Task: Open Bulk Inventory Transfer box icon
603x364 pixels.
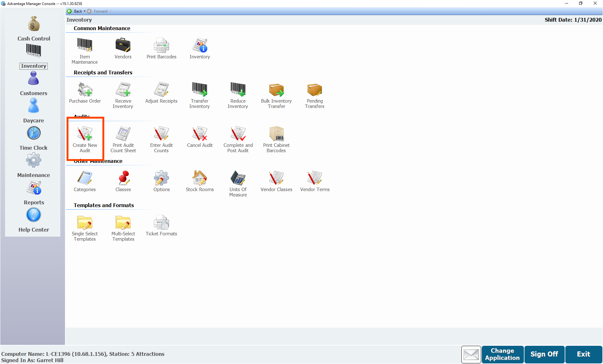Action: coord(276,90)
